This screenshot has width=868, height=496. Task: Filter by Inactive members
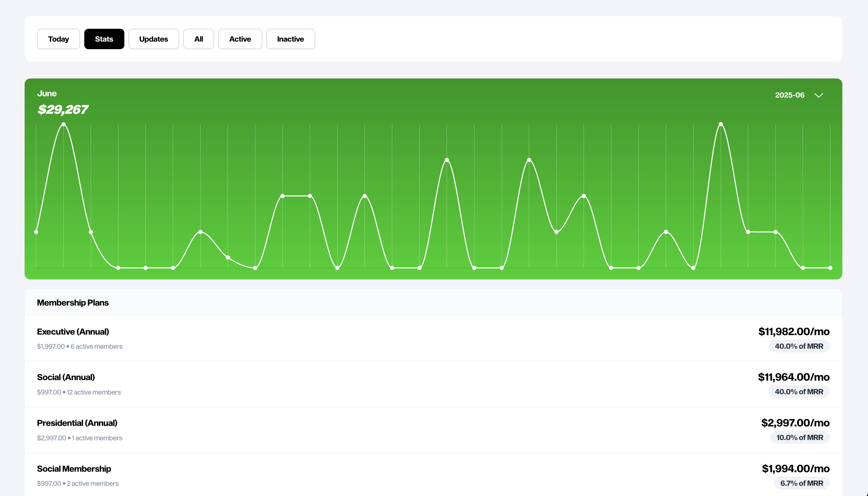tap(290, 39)
